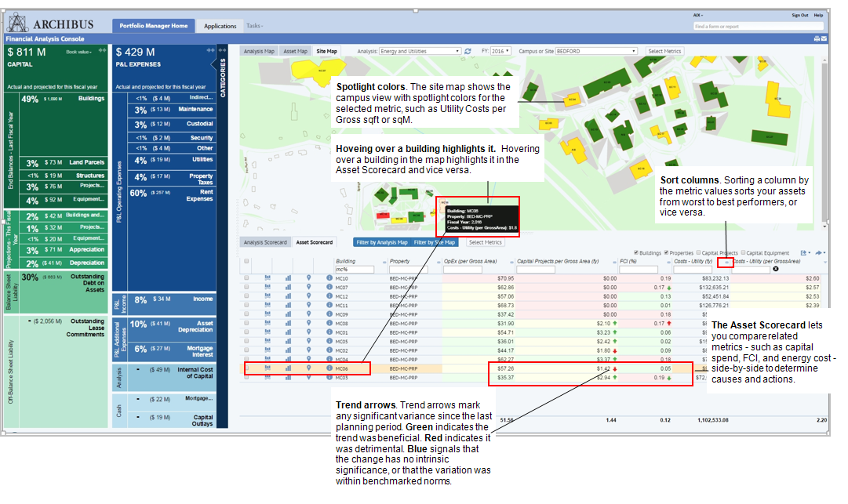The image size is (848, 504).
Task: Click the Building filter field containing mc%
Action: [355, 270]
